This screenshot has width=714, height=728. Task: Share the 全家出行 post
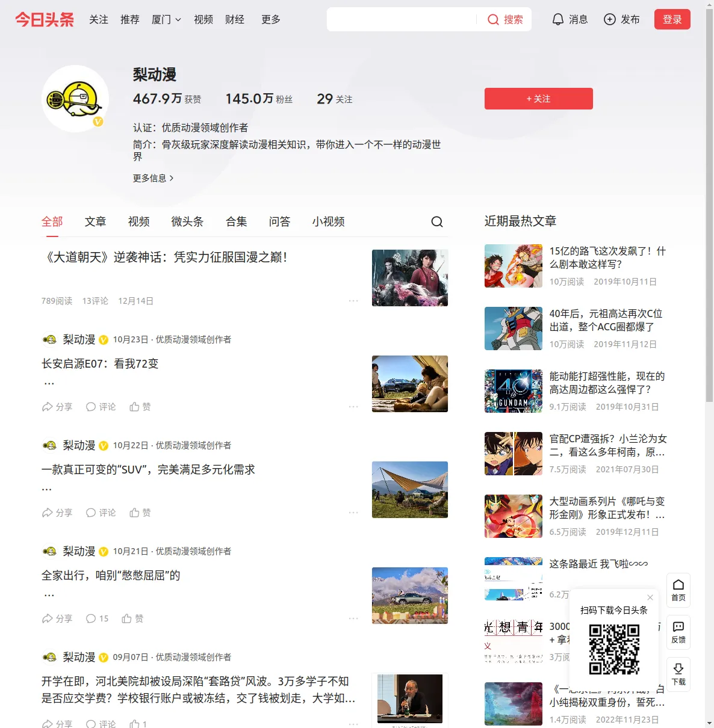click(x=57, y=618)
